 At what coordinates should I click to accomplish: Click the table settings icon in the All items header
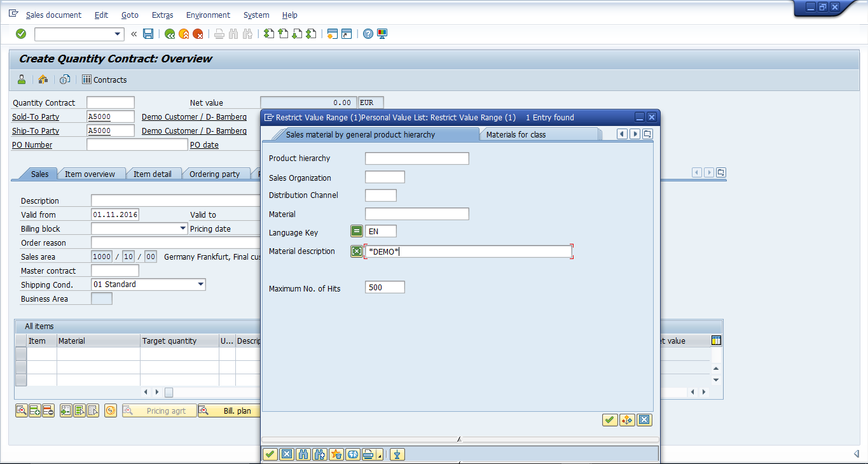(717, 341)
